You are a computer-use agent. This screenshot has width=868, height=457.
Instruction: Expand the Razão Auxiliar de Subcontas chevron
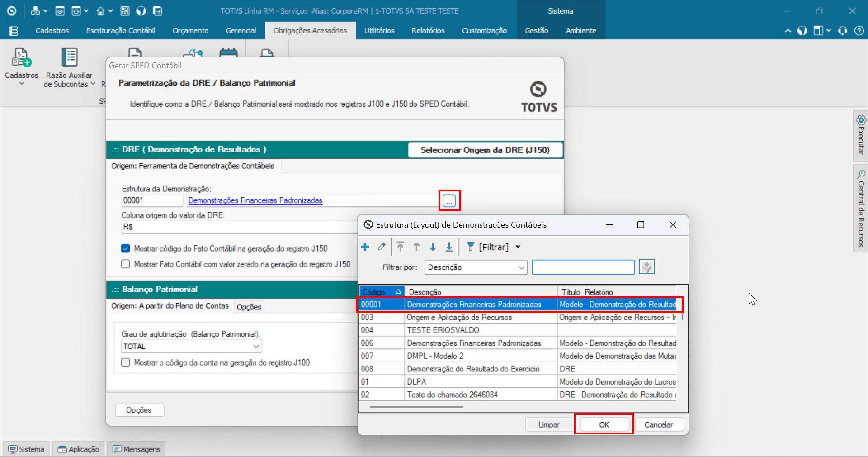pyautogui.click(x=93, y=84)
